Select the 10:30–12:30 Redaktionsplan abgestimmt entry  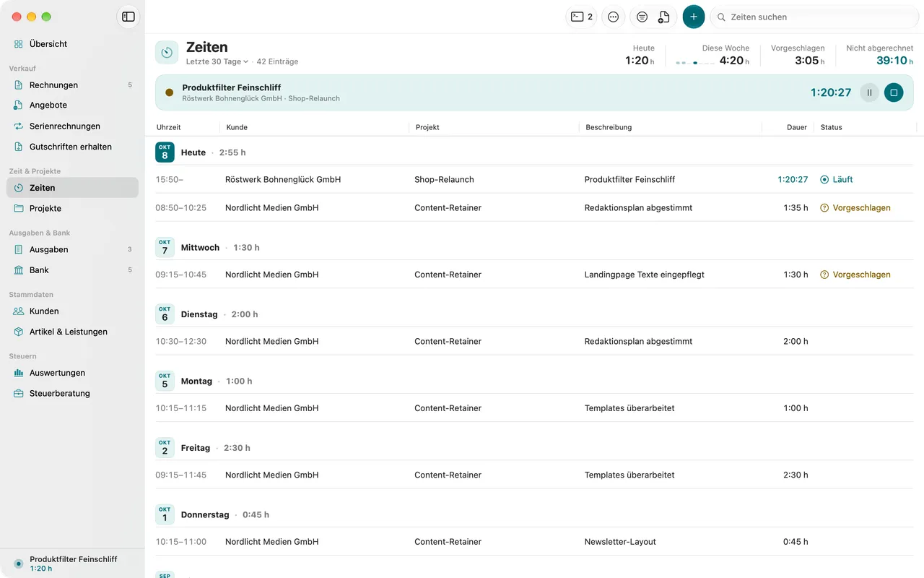pos(534,341)
